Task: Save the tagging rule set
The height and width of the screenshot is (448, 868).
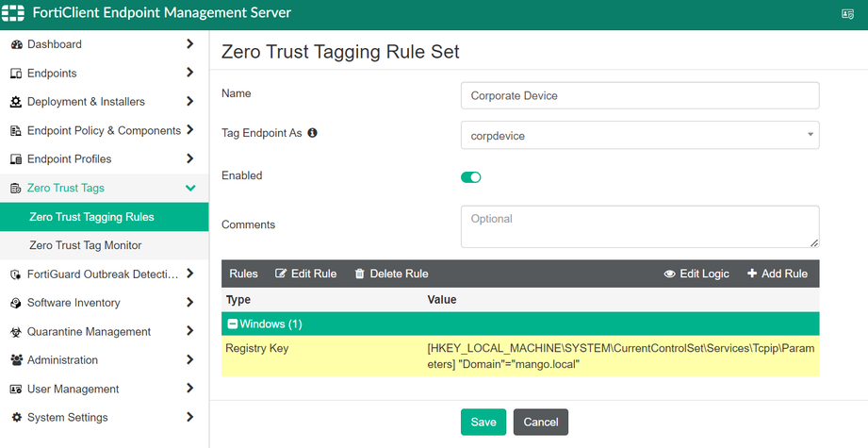Action: (483, 422)
